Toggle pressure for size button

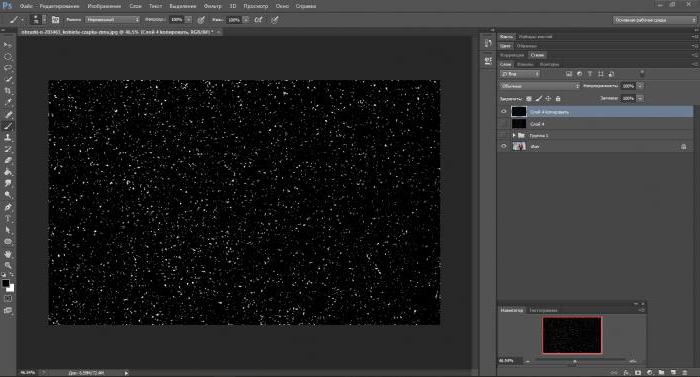point(275,20)
